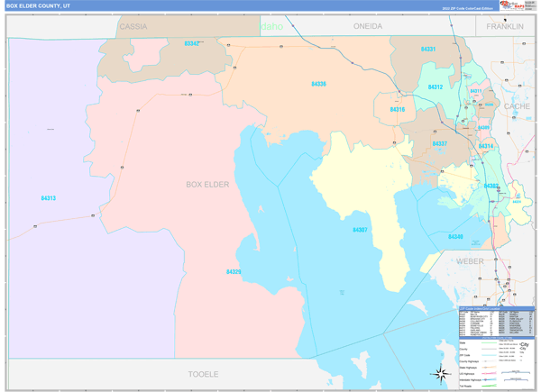Click the Interstate Highways legend entry
541x392 pixels.
[478, 379]
